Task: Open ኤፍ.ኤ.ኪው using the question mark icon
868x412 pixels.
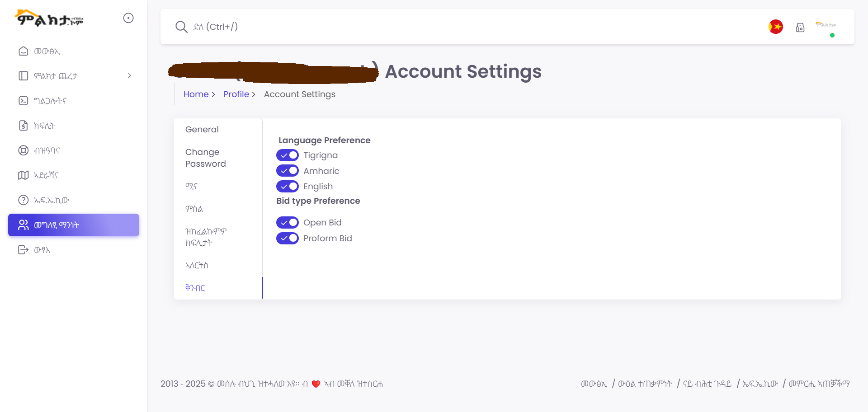Action: [24, 200]
